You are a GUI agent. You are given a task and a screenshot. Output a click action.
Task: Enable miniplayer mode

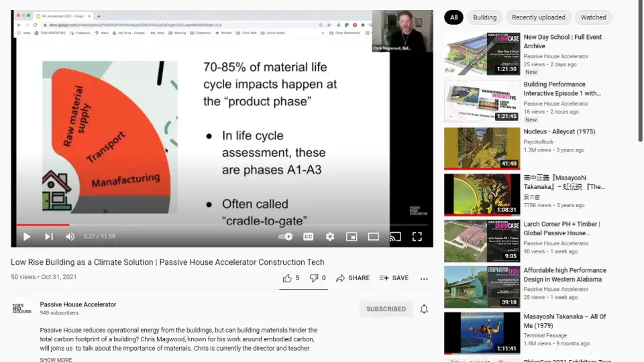point(352,237)
